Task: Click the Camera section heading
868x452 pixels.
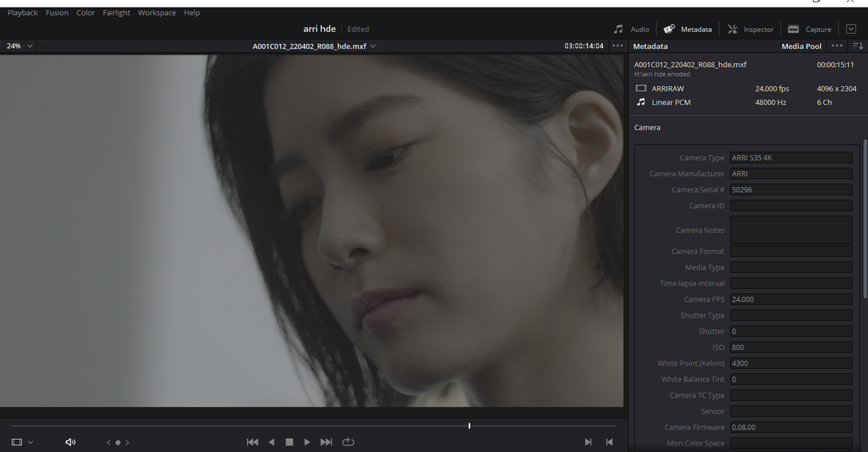Action: pos(647,127)
